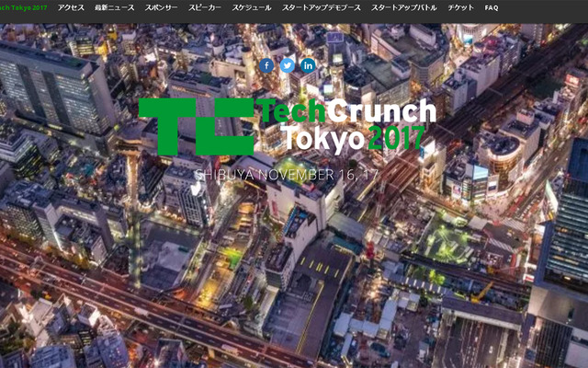Go to the チケット page

point(460,7)
